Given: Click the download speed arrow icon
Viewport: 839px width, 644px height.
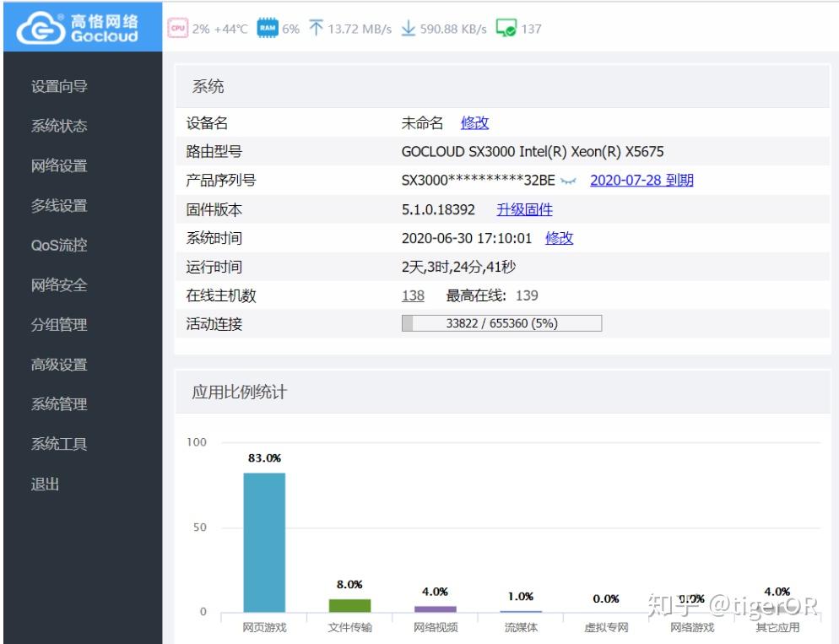Looking at the screenshot, I should point(409,27).
